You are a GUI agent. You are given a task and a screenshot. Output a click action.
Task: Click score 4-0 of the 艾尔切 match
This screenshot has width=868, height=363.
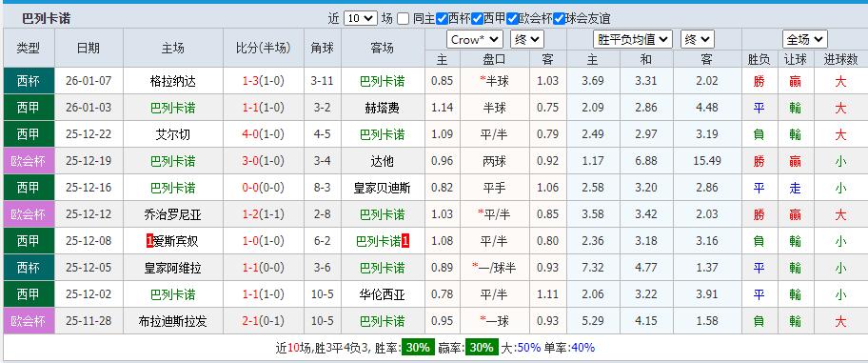(x=250, y=134)
